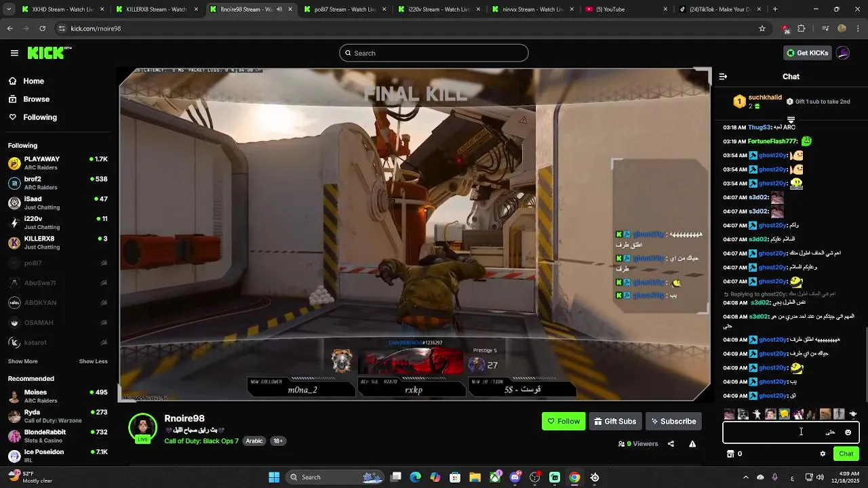Screen dimensions: 868x488
Task: Open Discord from taskbar
Action: 515,477
